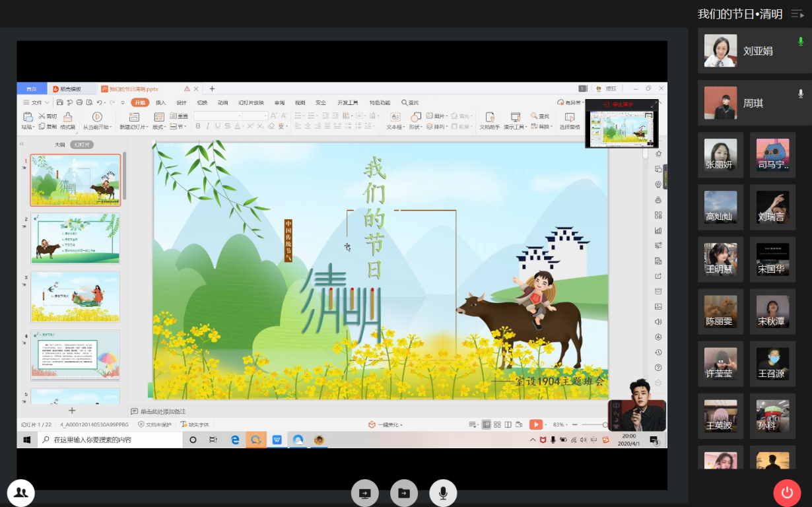
Task: Click the share file folder button
Action: pyautogui.click(x=403, y=492)
